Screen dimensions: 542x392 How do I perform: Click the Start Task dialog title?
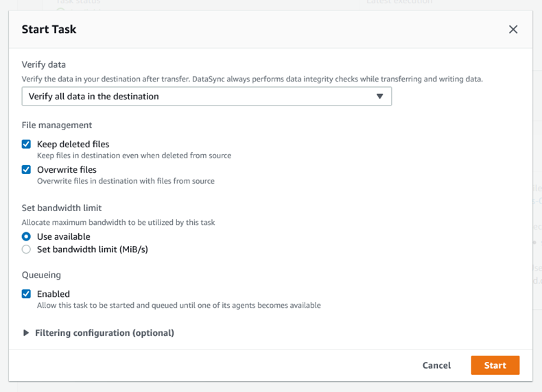pyautogui.click(x=49, y=29)
